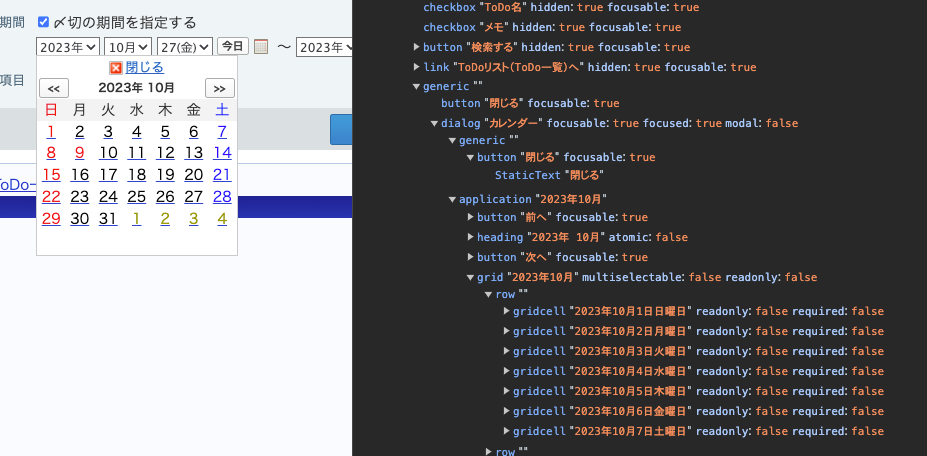Select October 22 in the calendar
927x456 pixels.
click(51, 197)
